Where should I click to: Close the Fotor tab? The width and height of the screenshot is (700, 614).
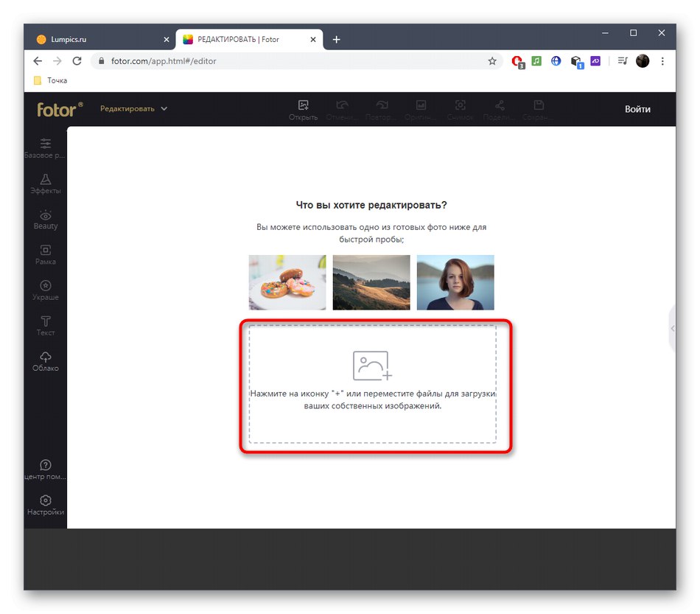coord(313,40)
